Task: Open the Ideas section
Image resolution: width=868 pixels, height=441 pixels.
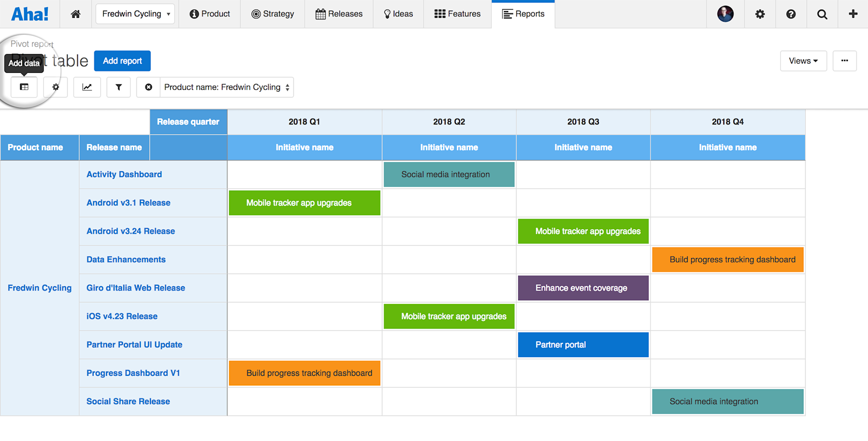Action: pyautogui.click(x=398, y=14)
